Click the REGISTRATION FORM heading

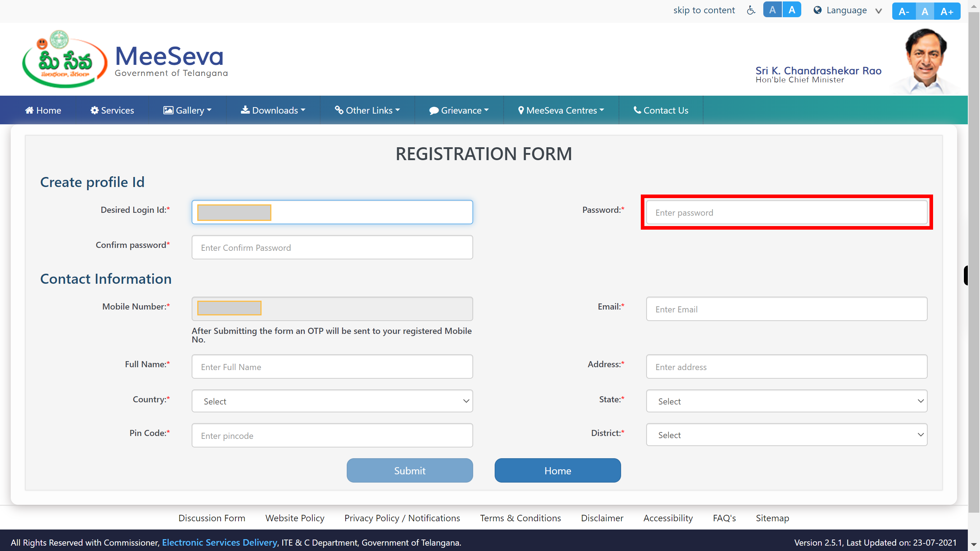(484, 154)
